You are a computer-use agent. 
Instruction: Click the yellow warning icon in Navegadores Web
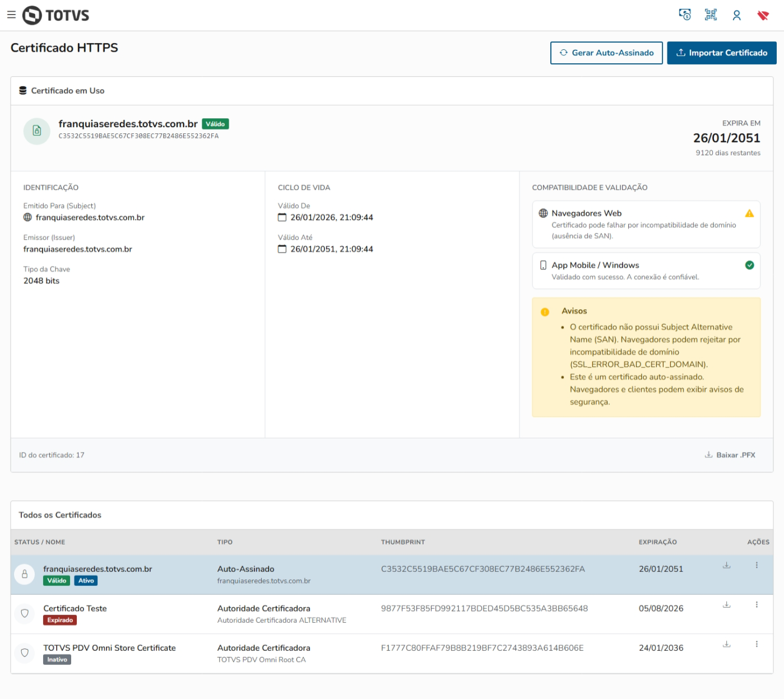(x=749, y=213)
